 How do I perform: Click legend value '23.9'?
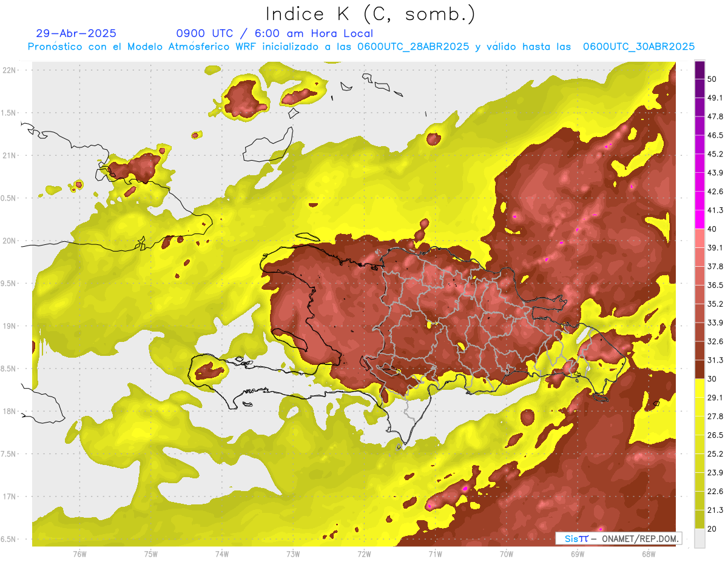point(715,472)
